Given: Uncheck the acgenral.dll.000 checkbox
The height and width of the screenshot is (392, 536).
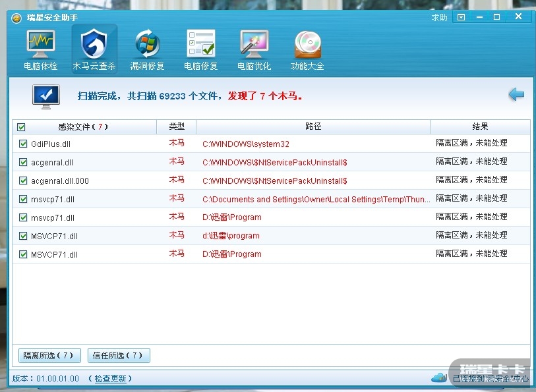Looking at the screenshot, I should (23, 181).
